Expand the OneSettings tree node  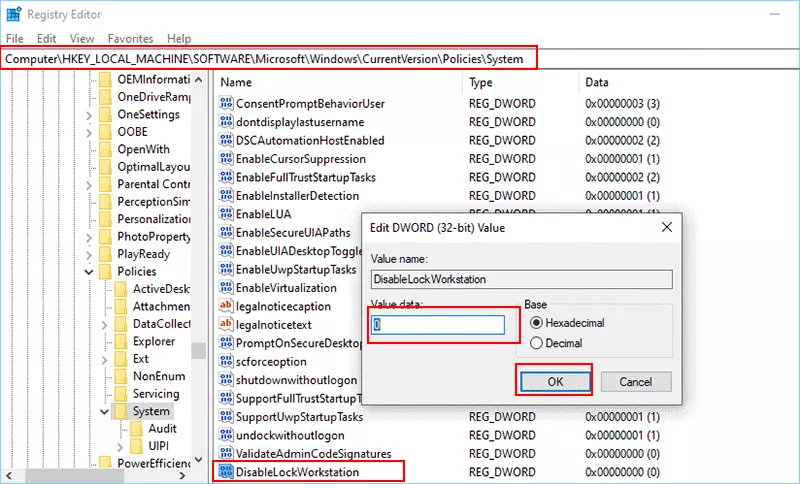[89, 115]
